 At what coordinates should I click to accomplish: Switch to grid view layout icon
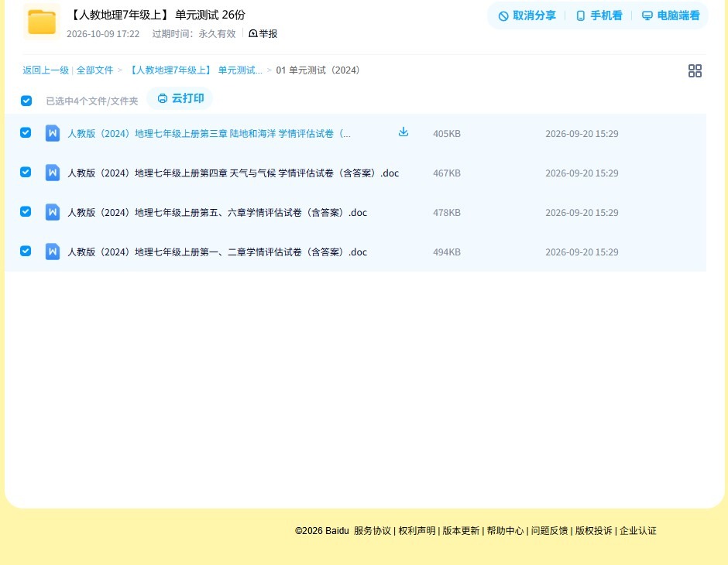[695, 71]
